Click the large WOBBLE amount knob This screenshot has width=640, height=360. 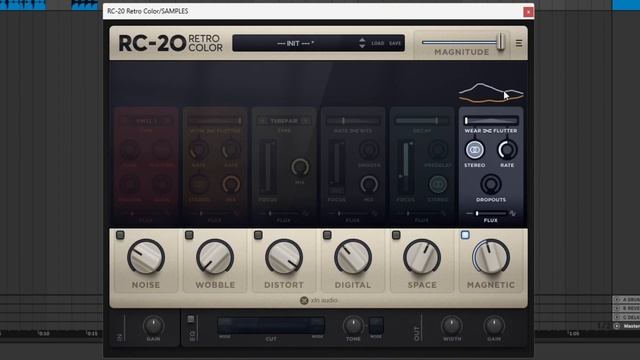pyautogui.click(x=215, y=258)
